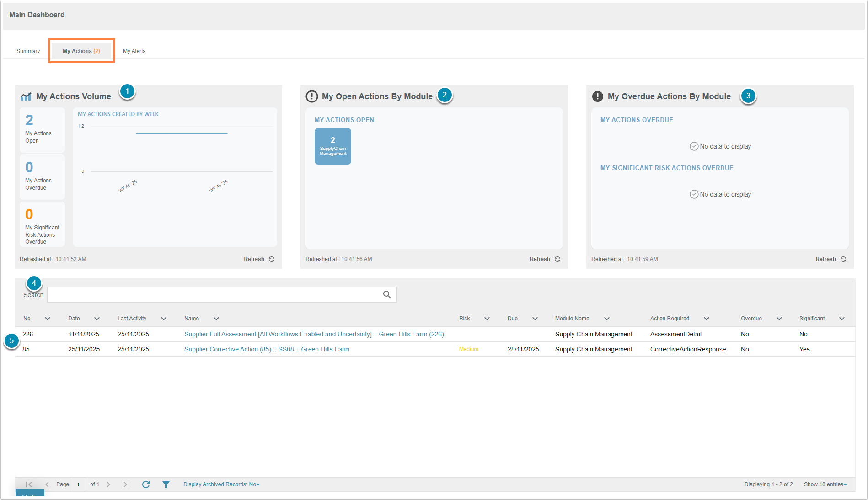The height and width of the screenshot is (500, 868).
Task: Refresh the My Open Actions By Module panel
Action: coord(545,259)
